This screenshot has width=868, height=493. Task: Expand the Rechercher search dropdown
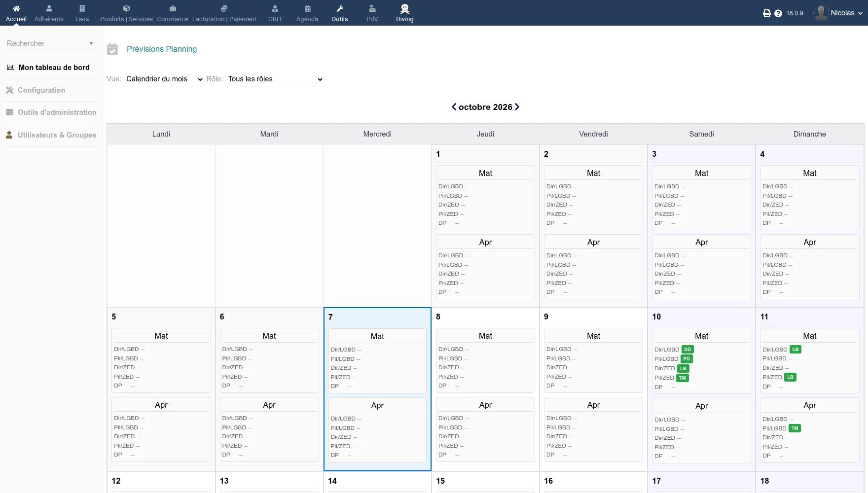[x=50, y=43]
